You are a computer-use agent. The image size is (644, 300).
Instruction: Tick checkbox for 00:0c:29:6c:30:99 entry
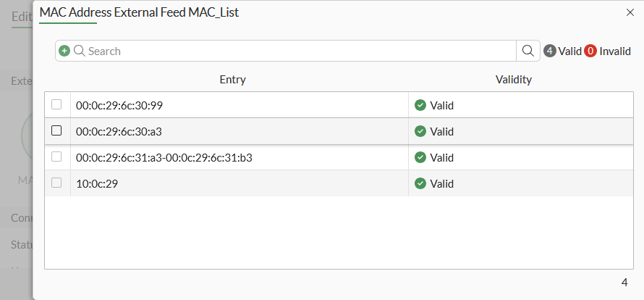(x=56, y=105)
